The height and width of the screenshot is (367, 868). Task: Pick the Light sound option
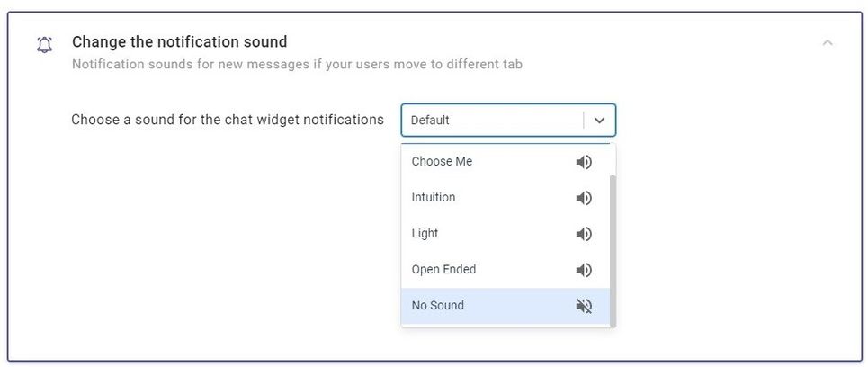506,234
